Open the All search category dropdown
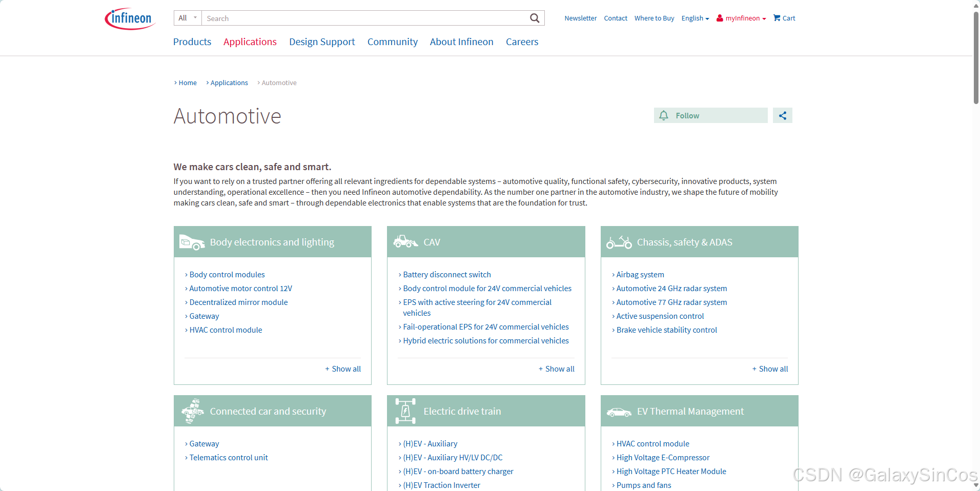 click(x=188, y=18)
